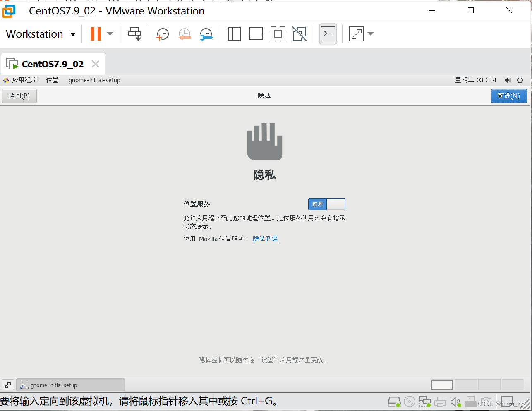
Task: Select the CentOS7.9_02 VM tab
Action: pos(53,64)
